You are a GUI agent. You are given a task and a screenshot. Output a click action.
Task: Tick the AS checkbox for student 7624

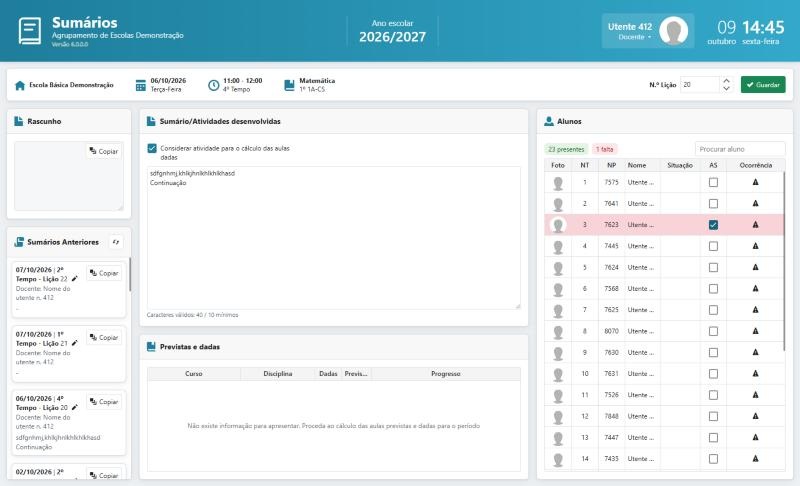713,268
